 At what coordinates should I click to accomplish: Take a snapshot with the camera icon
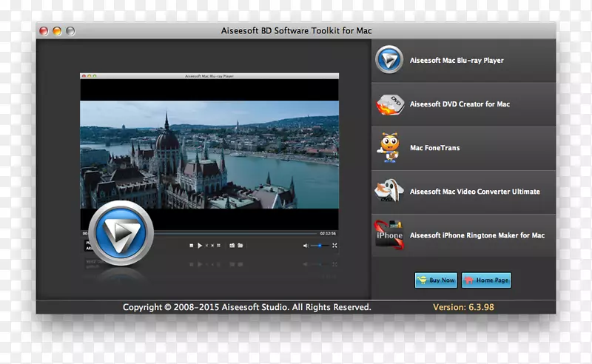click(232, 245)
